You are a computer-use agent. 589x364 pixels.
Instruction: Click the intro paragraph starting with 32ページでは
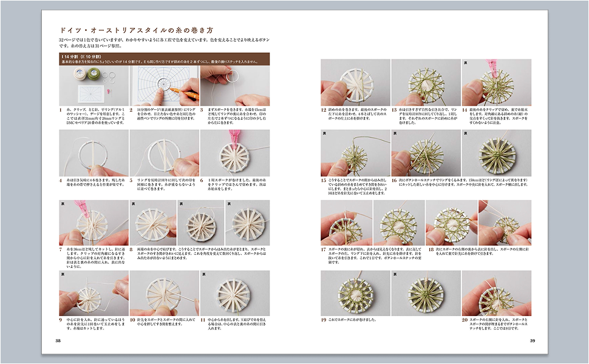click(x=164, y=43)
